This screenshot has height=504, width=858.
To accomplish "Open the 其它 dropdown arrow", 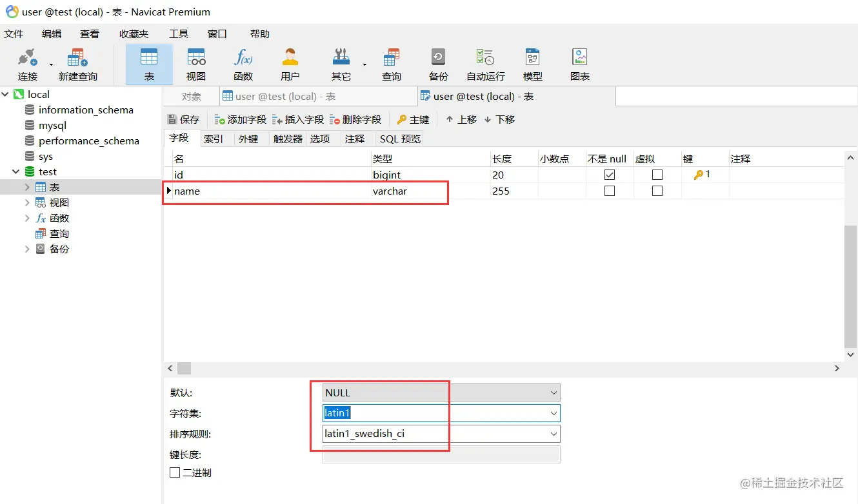I will (x=364, y=64).
